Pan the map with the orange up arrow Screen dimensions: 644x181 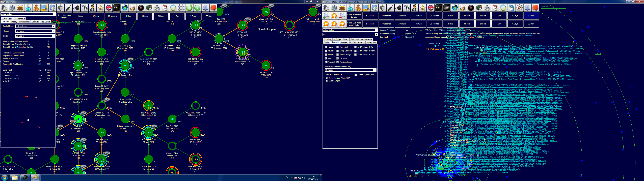(334, 16)
